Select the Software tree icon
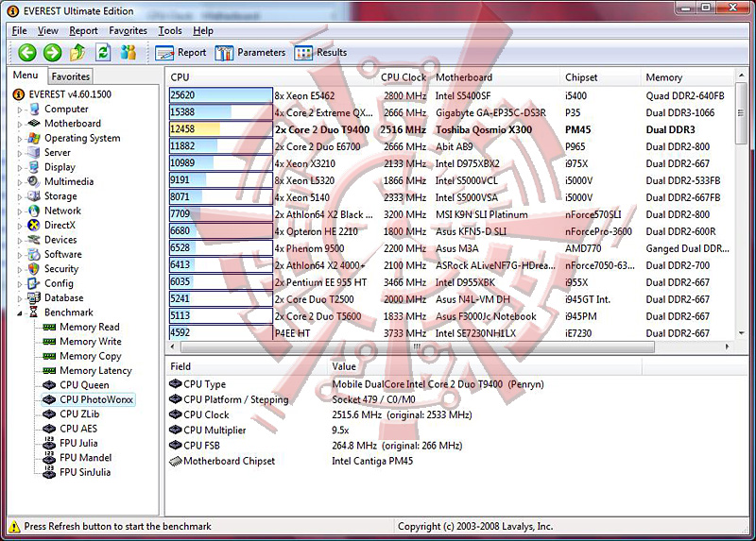 (34, 254)
